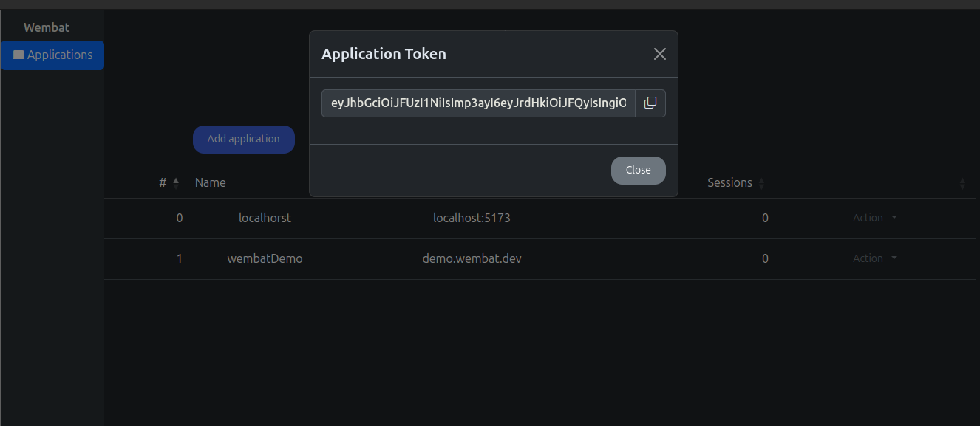Click the Sessions column header label
Viewport: 980px width, 426px height.
(729, 182)
